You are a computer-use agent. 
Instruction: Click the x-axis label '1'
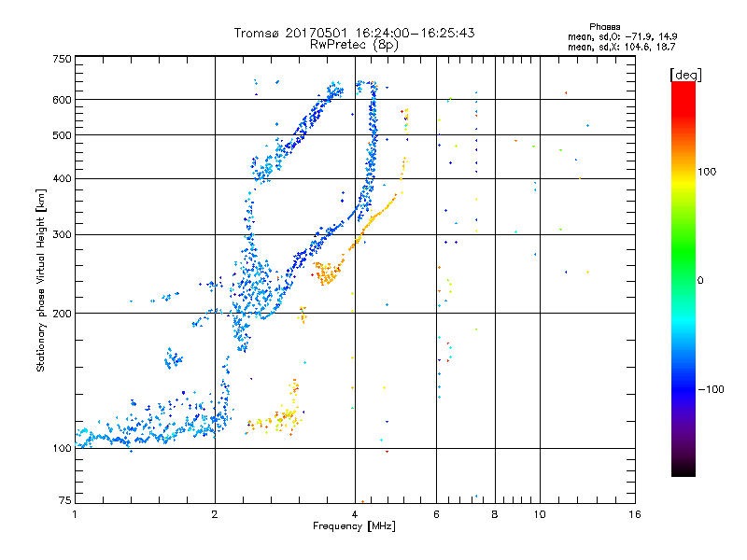point(75,514)
